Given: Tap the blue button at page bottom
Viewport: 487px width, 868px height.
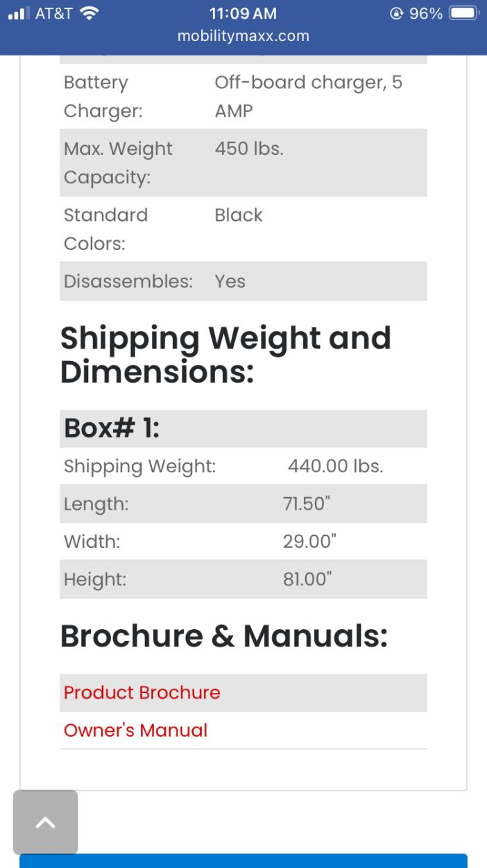Looking at the screenshot, I should [x=243, y=861].
